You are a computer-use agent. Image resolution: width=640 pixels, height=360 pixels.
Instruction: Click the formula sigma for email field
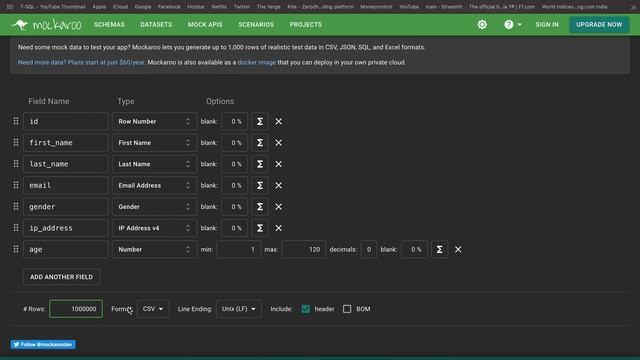click(x=260, y=185)
